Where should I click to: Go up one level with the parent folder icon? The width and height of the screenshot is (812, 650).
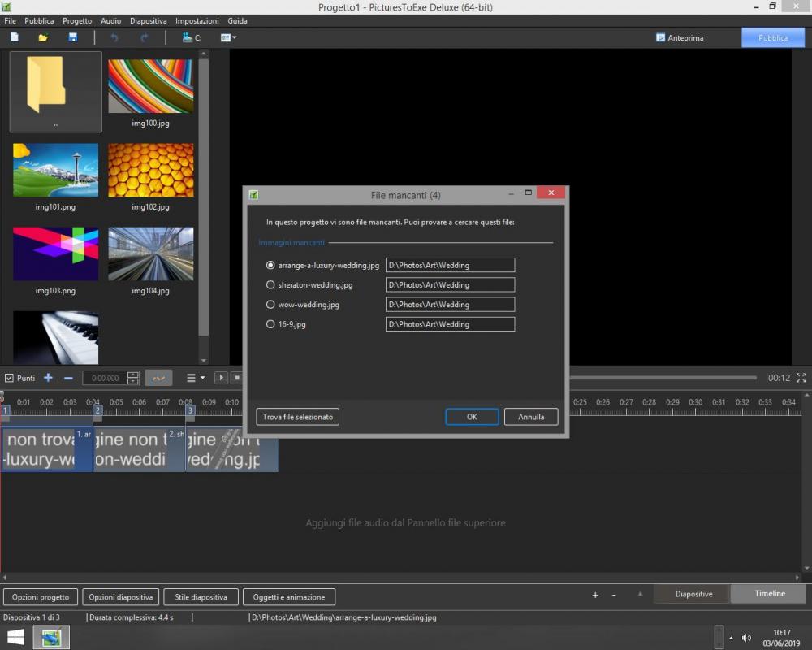tap(55, 91)
